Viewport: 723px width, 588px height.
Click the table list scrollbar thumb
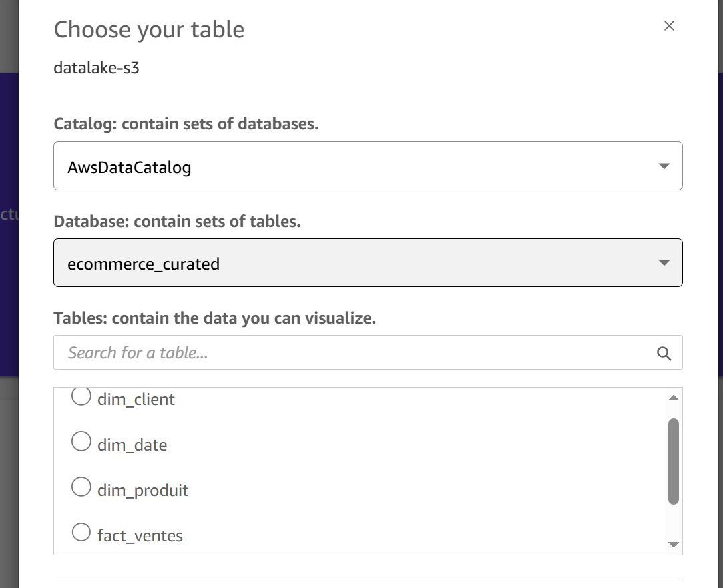[673, 461]
